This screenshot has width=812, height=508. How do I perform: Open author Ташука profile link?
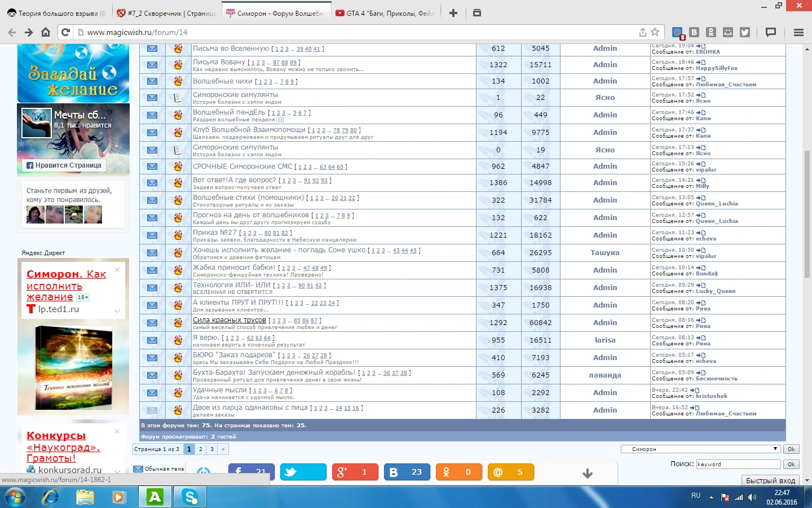(x=605, y=253)
